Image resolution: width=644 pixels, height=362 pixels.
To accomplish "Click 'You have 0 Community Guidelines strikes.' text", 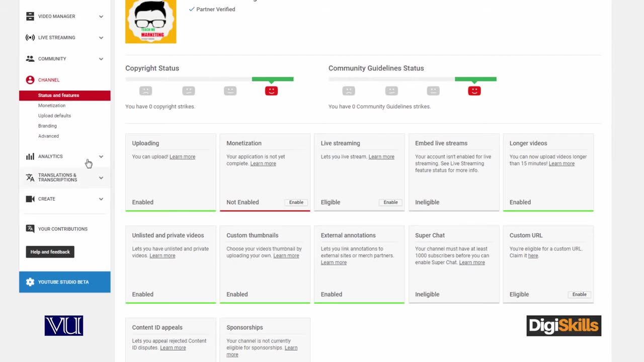I will (379, 107).
